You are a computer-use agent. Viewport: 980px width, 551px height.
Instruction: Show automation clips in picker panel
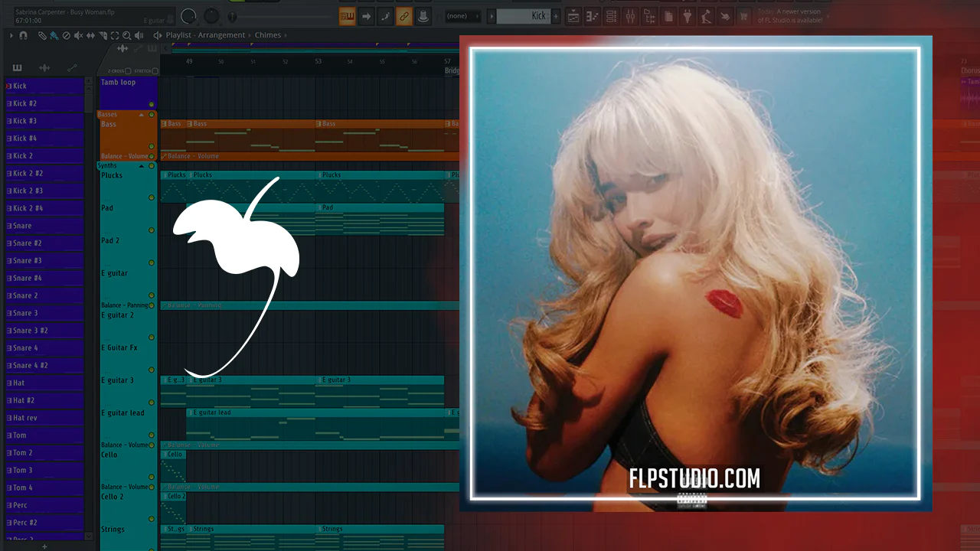(x=72, y=68)
